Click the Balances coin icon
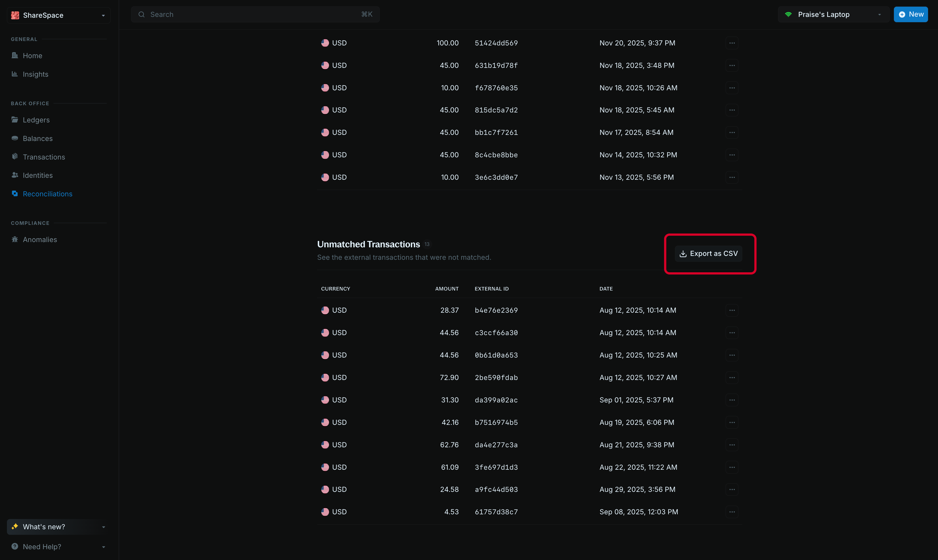 15,138
